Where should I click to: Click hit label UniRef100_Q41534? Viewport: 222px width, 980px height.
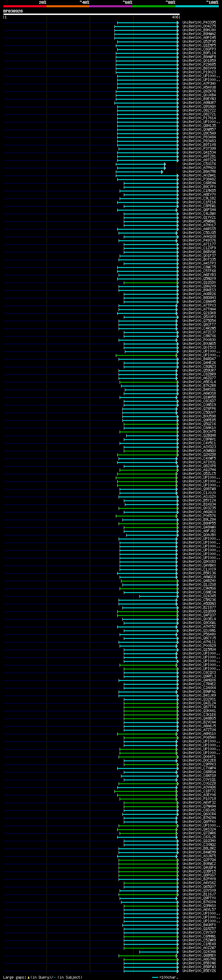tap(199, 153)
